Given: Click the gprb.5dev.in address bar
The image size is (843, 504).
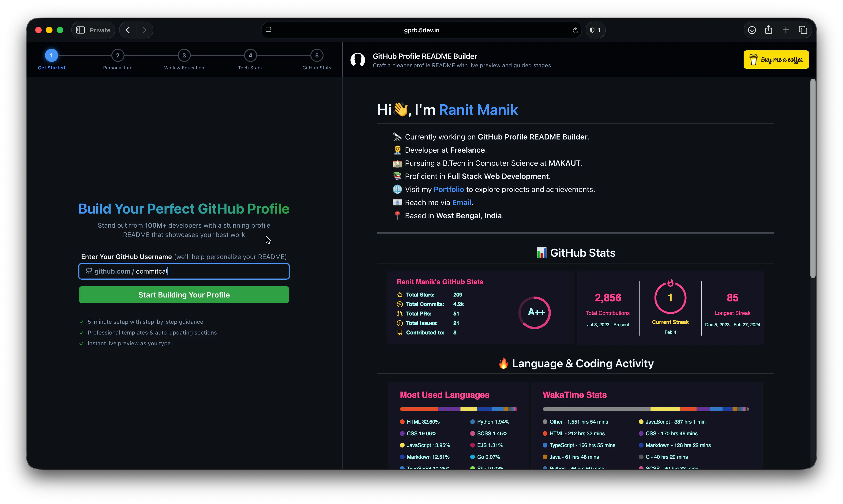Looking at the screenshot, I should [x=421, y=30].
